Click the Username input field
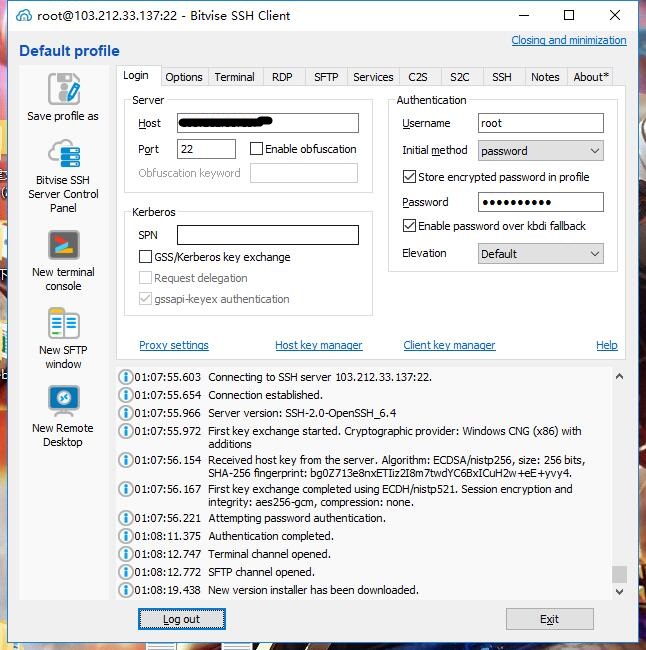Image resolution: width=646 pixels, height=650 pixels. (540, 124)
